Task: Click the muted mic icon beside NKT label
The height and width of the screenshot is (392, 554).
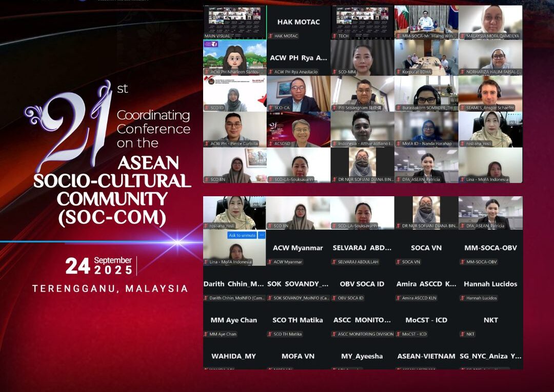Action: tap(462, 334)
